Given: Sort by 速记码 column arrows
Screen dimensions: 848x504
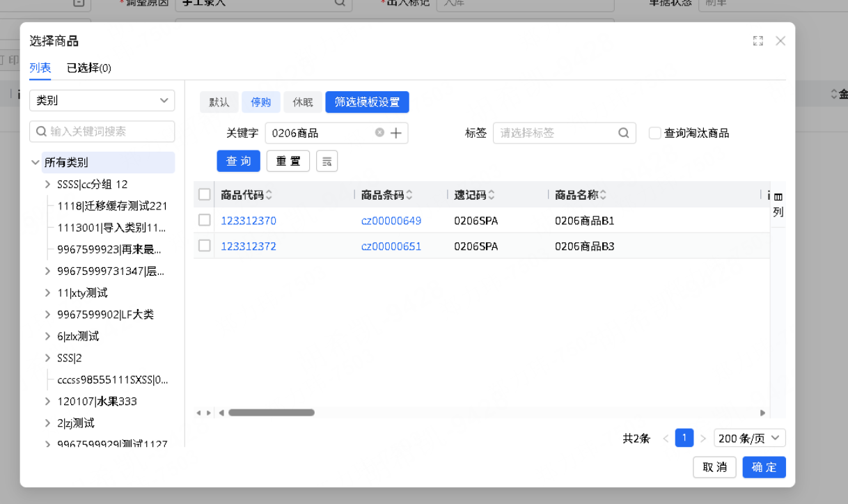Looking at the screenshot, I should tap(492, 195).
